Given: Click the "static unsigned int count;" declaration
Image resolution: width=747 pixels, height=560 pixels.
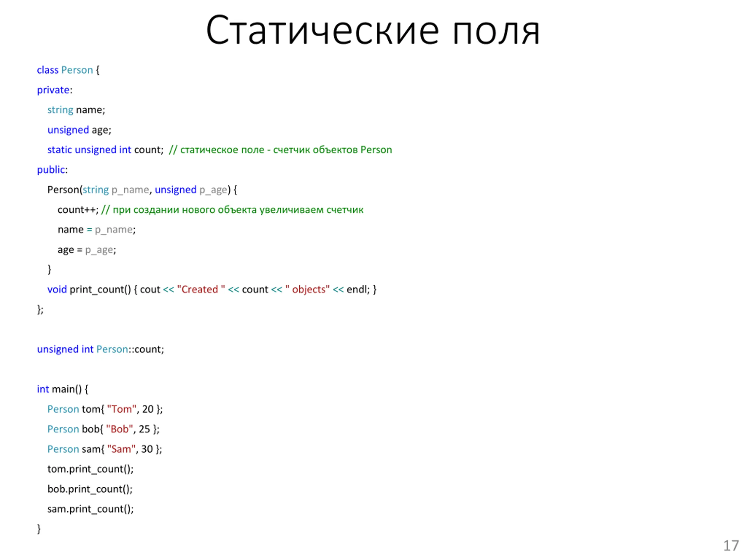Looking at the screenshot, I should tap(105, 150).
